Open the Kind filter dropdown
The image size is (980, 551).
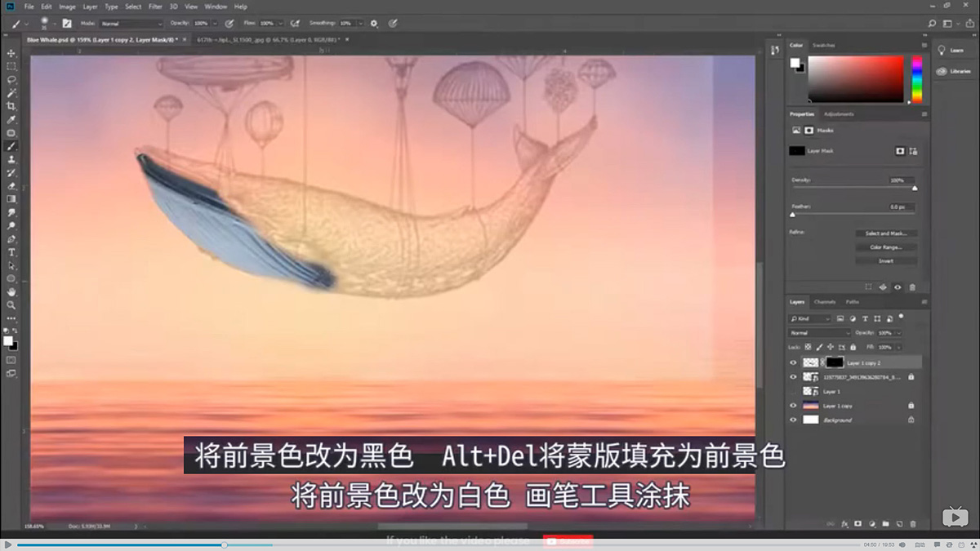[811, 319]
